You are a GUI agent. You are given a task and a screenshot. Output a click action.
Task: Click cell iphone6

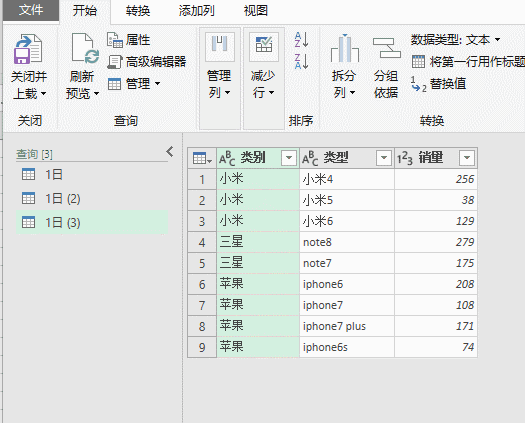pos(347,284)
